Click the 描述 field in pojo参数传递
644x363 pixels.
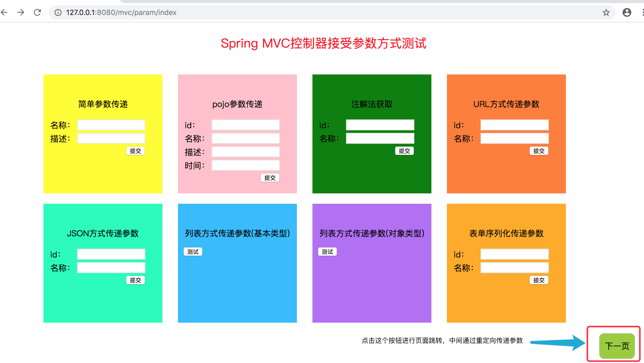[246, 152]
